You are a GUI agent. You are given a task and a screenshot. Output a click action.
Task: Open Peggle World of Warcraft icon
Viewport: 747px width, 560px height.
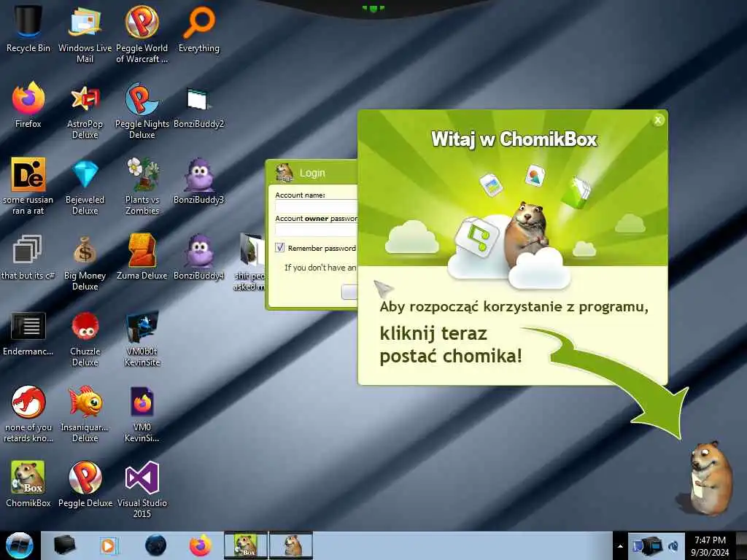click(142, 34)
